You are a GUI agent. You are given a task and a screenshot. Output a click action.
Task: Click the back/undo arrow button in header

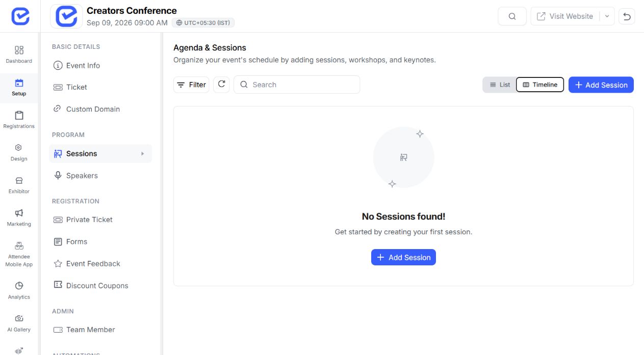click(627, 16)
